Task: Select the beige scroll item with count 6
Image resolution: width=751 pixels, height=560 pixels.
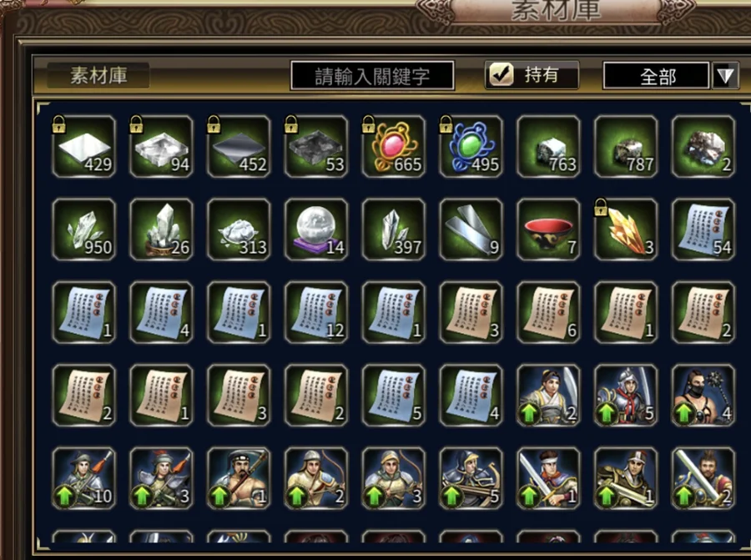Action: coord(548,313)
